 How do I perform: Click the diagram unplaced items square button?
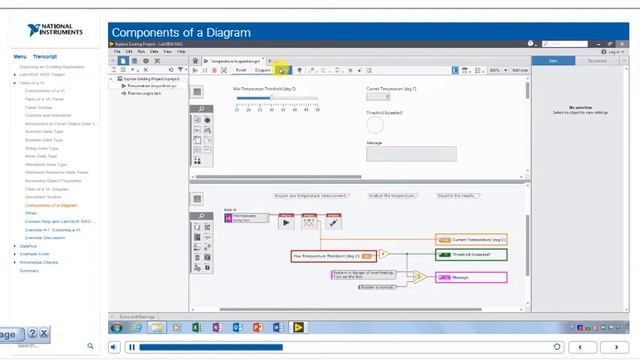[x=197, y=199]
